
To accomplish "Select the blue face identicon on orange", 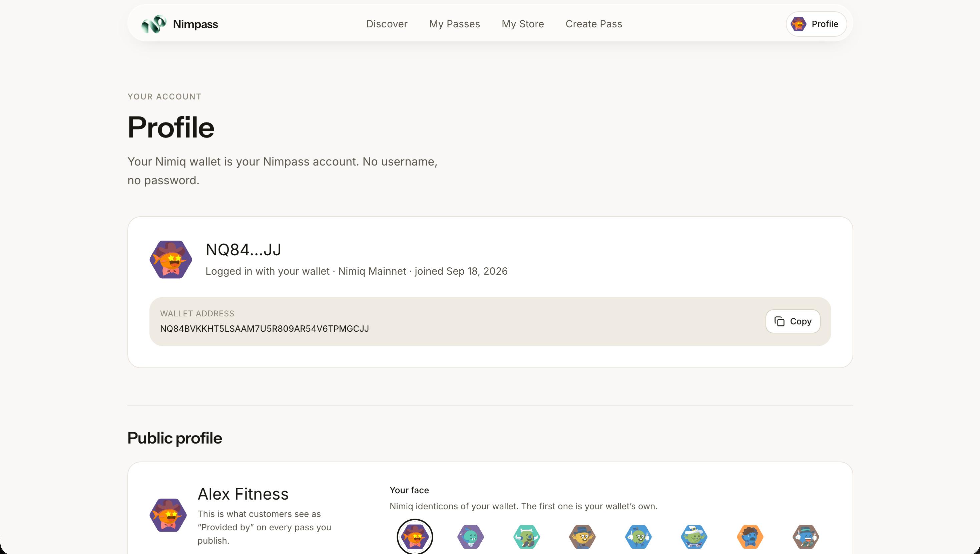I will coord(750,537).
